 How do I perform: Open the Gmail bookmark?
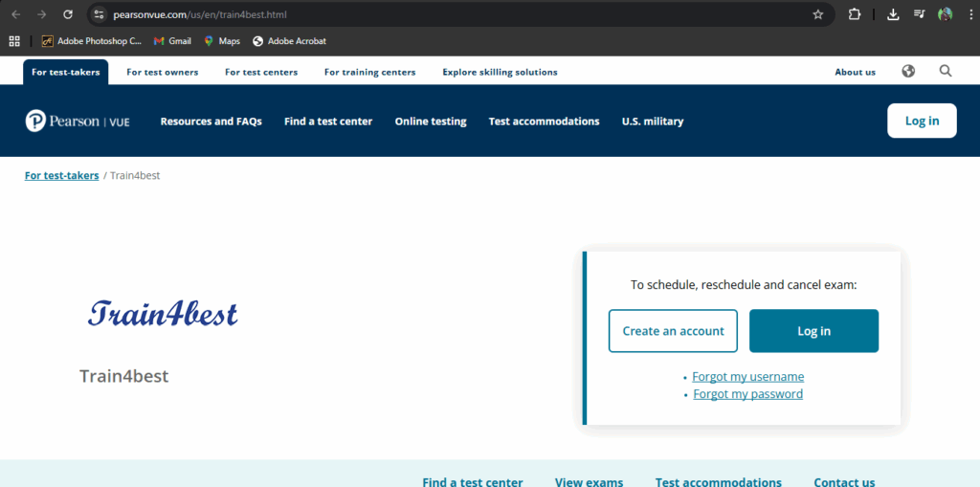click(x=172, y=41)
